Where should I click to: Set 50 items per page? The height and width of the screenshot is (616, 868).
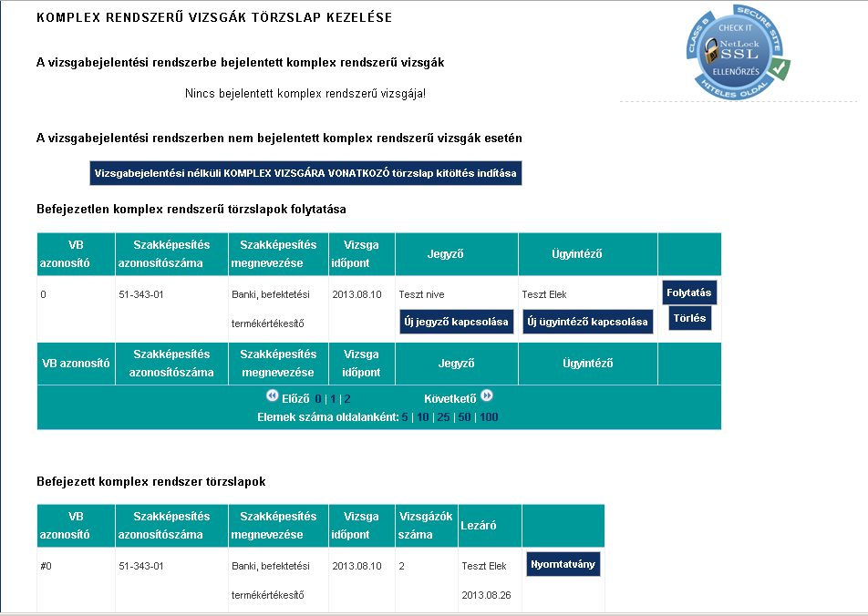point(464,417)
